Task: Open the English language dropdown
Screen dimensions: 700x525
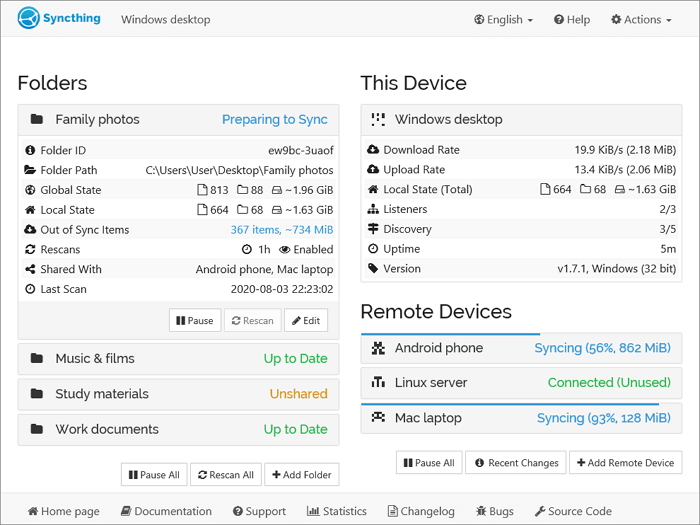Action: [x=504, y=19]
